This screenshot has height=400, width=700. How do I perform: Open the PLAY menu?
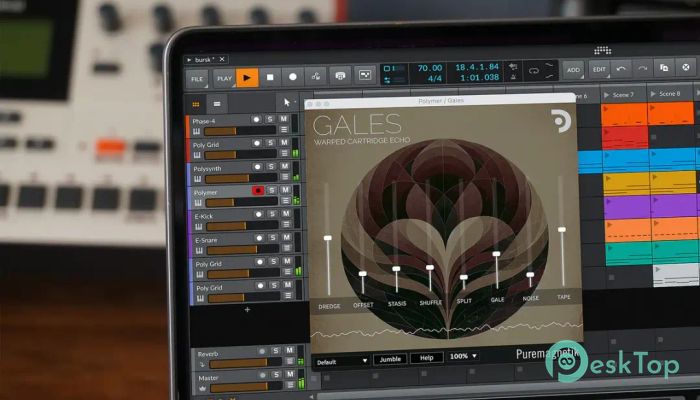click(224, 79)
